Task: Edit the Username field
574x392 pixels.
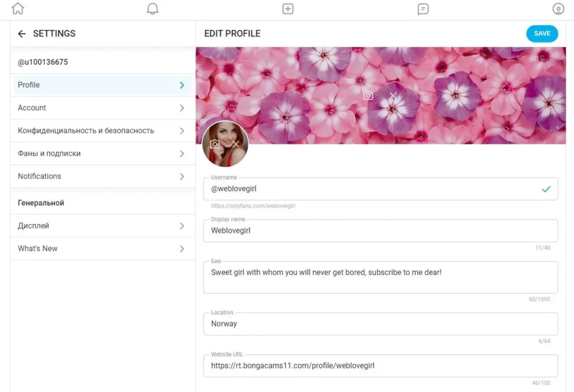Action: pos(381,189)
